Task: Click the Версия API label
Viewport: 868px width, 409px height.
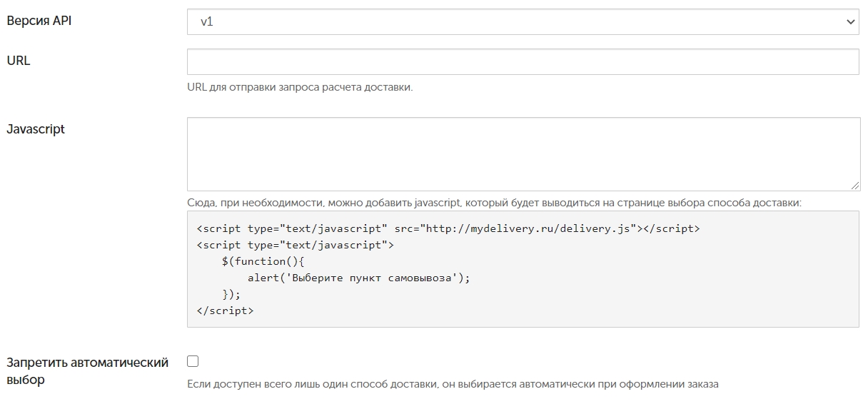Action: 39,21
